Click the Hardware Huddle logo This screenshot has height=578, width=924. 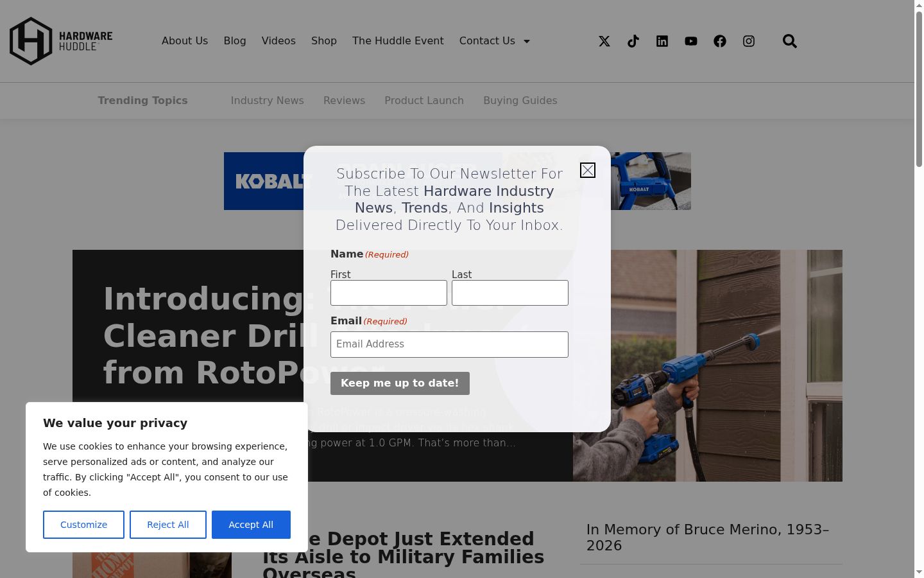click(x=61, y=41)
